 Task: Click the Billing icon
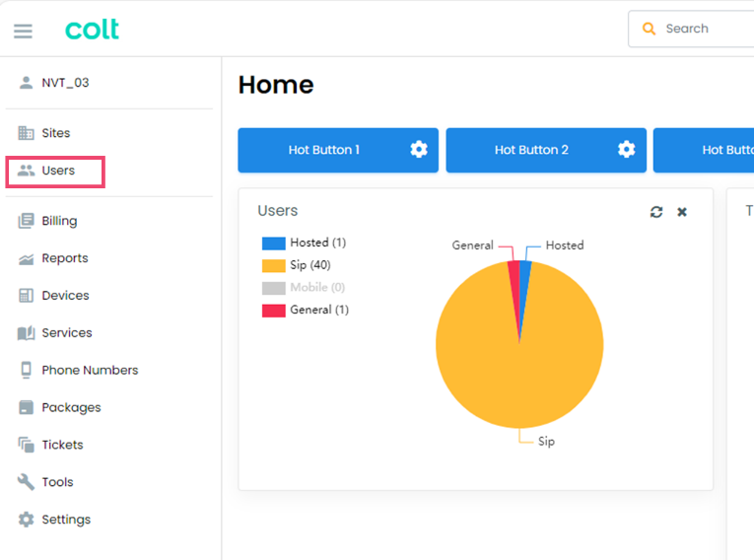click(26, 221)
